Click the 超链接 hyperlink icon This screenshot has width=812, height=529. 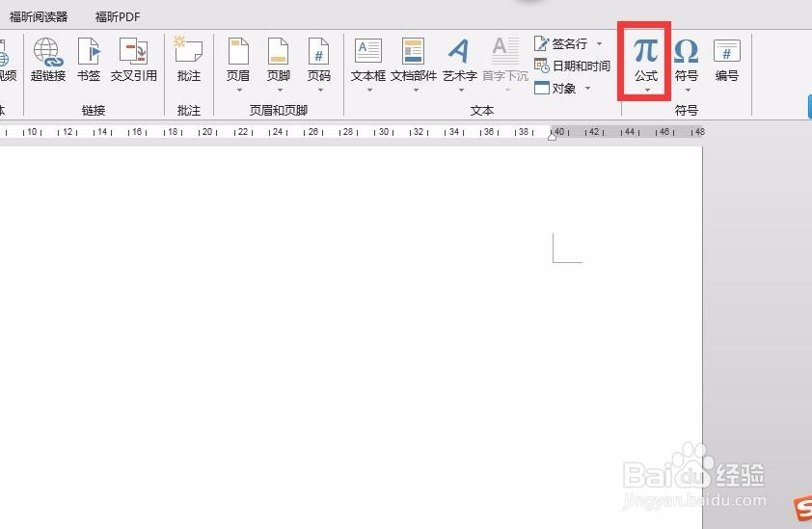tap(47, 52)
